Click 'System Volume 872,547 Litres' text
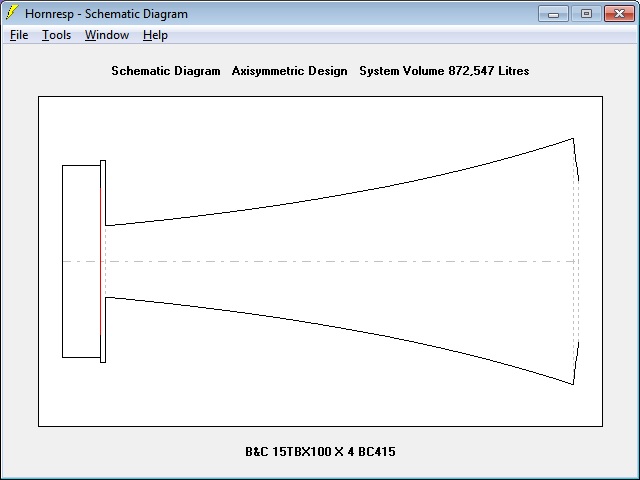The width and height of the screenshot is (640, 480). pos(444,71)
